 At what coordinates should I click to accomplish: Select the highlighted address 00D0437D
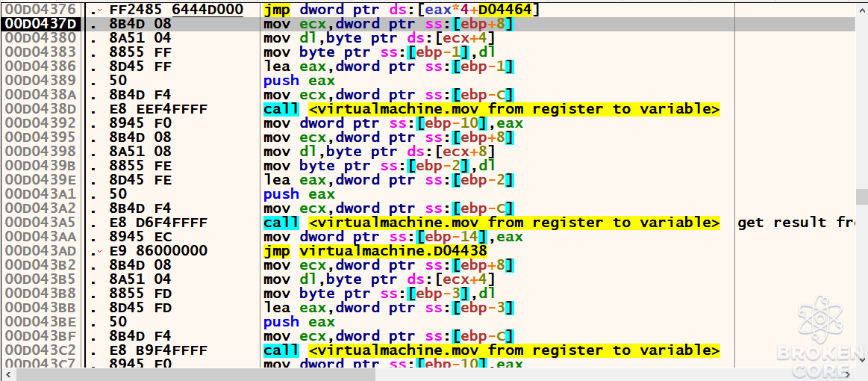point(42,24)
